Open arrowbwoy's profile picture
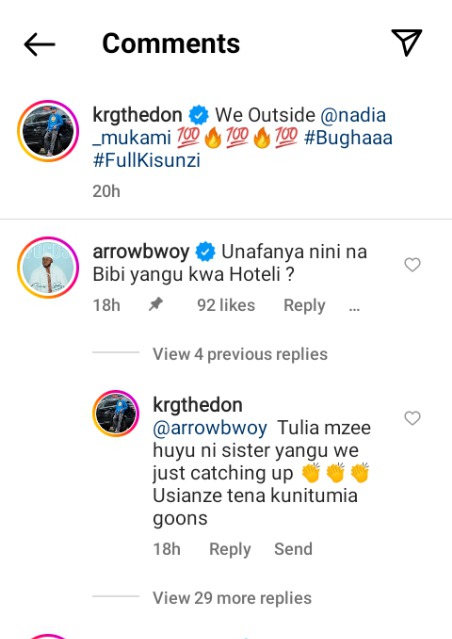The width and height of the screenshot is (452, 639). pos(48,267)
